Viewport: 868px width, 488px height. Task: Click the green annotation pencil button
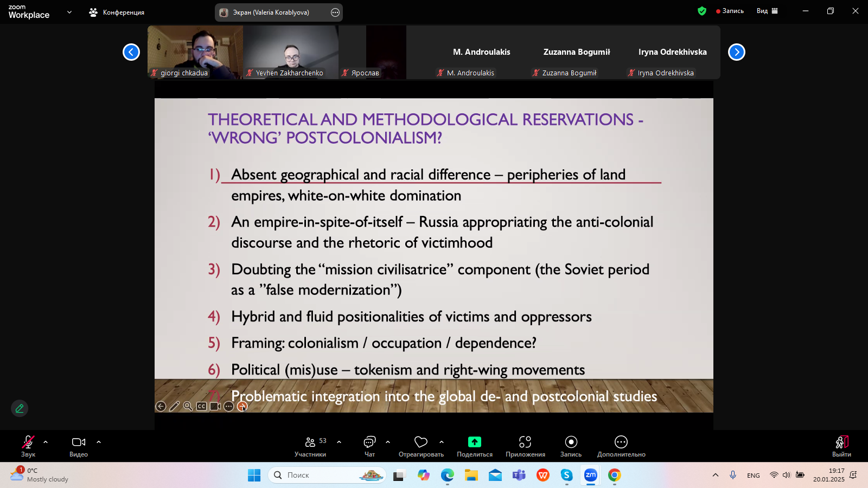coord(20,408)
